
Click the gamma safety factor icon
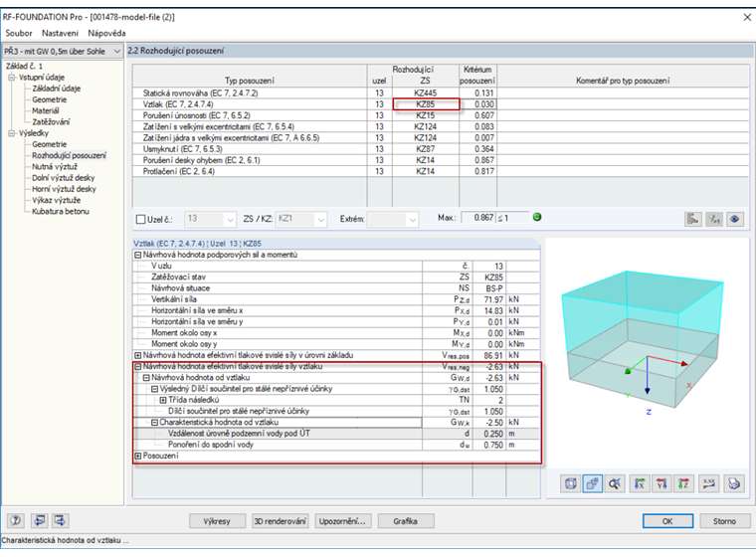pos(713,219)
